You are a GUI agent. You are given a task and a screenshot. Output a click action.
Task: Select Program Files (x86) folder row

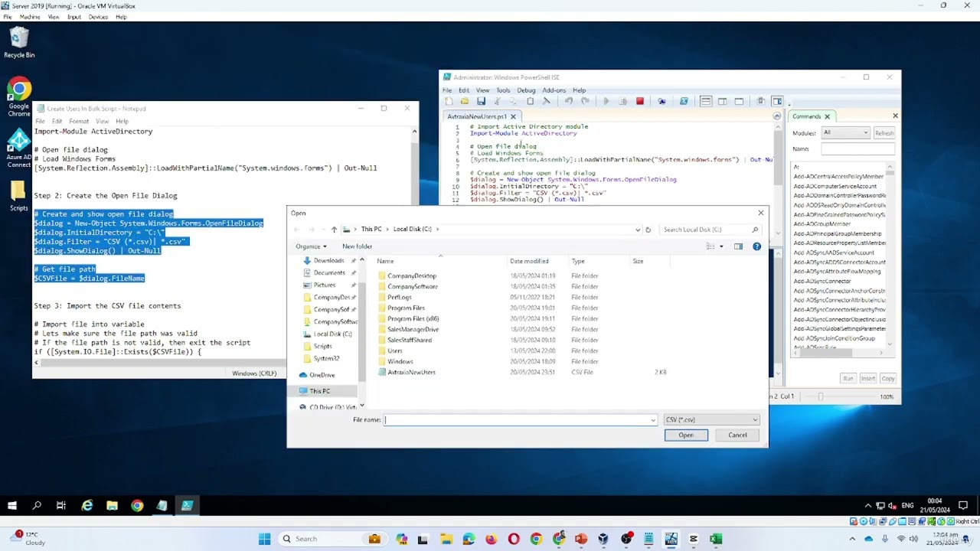click(522, 318)
